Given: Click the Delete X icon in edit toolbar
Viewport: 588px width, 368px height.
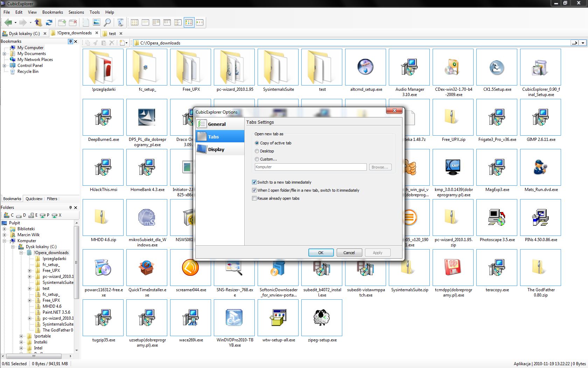Looking at the screenshot, I should coord(112,43).
